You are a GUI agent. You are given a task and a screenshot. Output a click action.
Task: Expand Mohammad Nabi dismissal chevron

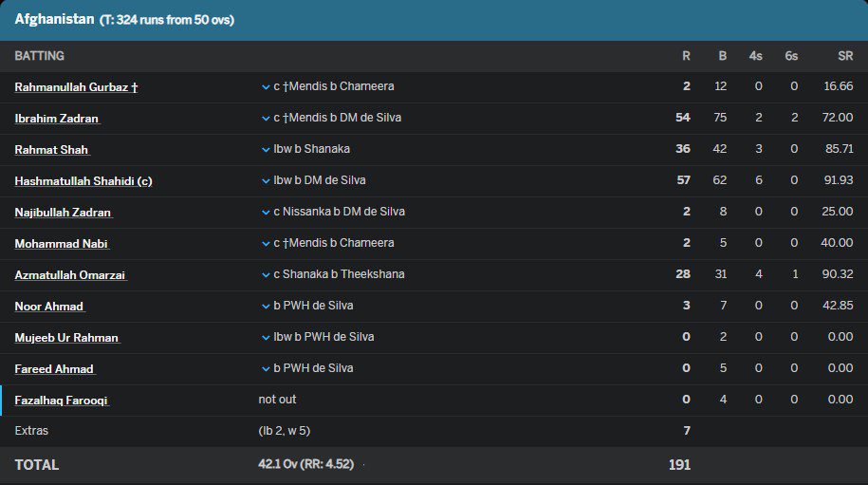(266, 243)
